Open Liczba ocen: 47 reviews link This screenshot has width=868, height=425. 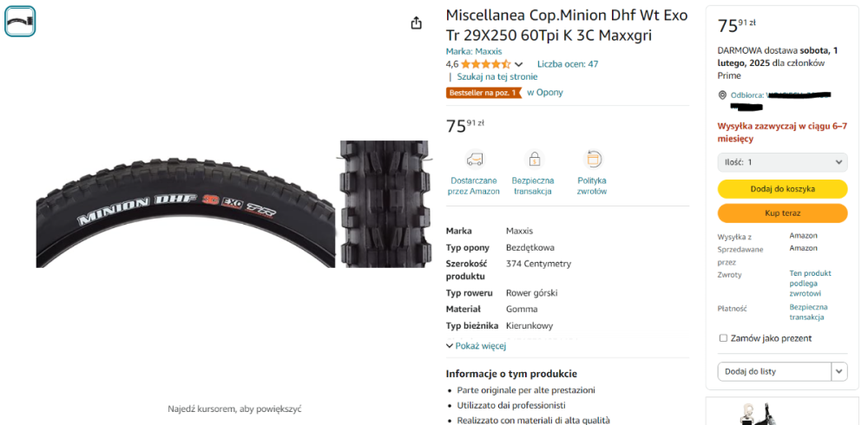click(568, 64)
